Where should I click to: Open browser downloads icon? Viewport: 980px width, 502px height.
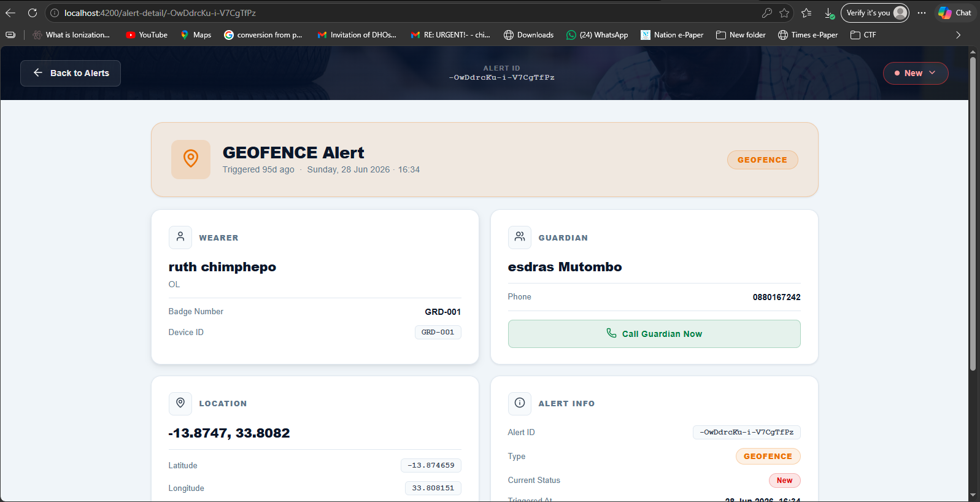point(829,13)
